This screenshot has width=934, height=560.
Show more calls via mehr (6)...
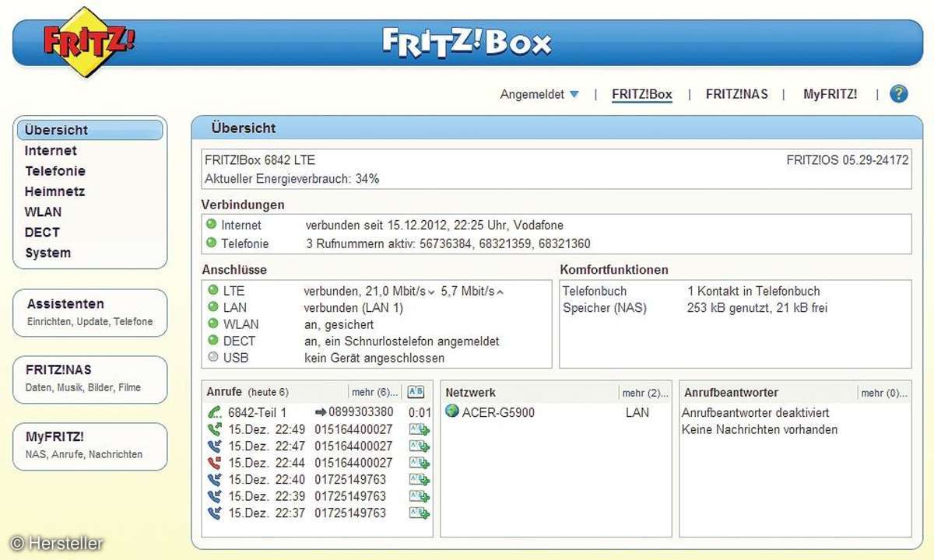(x=375, y=393)
